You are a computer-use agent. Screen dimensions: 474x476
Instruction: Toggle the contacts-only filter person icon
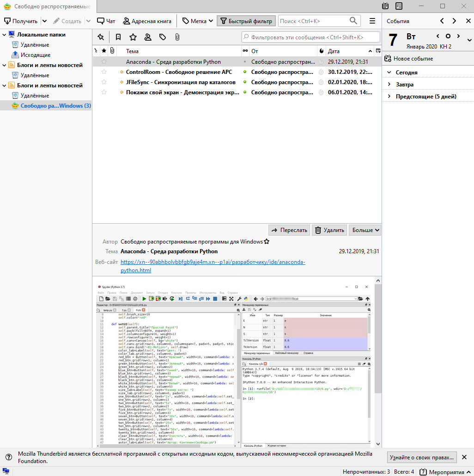[x=148, y=37]
